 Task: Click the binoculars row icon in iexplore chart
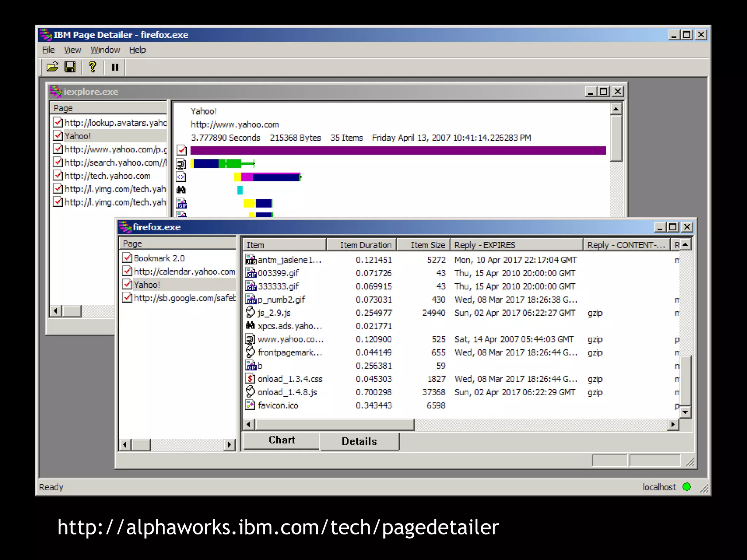(x=181, y=190)
